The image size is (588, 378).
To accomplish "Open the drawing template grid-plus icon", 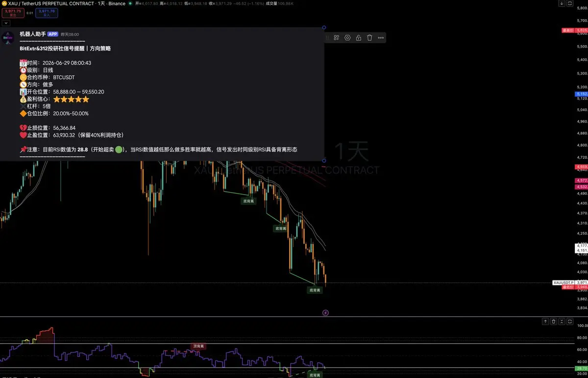I will click(337, 38).
